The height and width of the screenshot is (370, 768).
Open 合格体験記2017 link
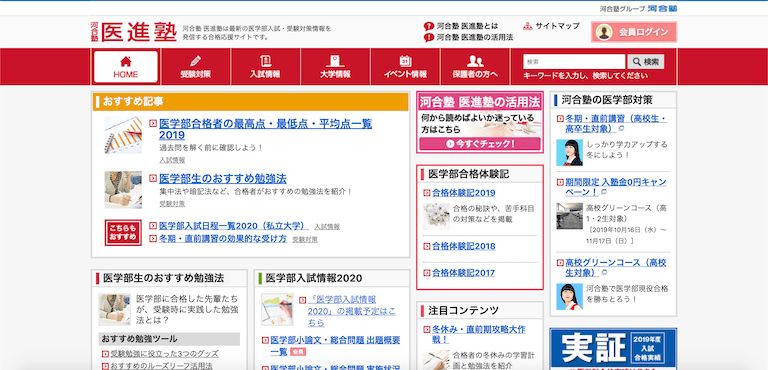coord(463,273)
